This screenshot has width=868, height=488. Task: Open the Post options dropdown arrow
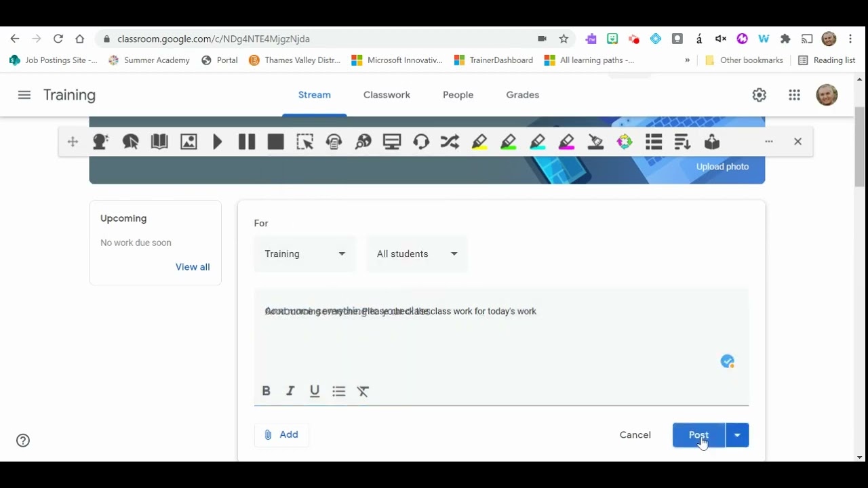pos(737,435)
